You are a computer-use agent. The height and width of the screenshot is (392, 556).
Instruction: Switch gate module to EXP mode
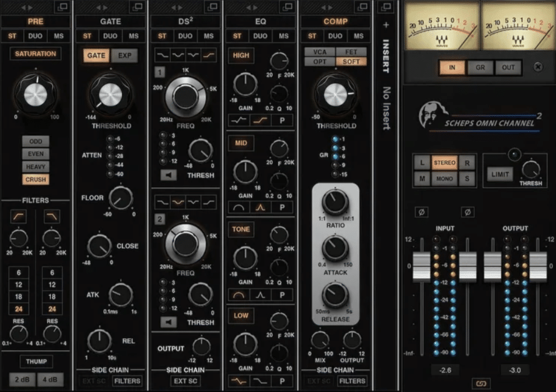124,56
